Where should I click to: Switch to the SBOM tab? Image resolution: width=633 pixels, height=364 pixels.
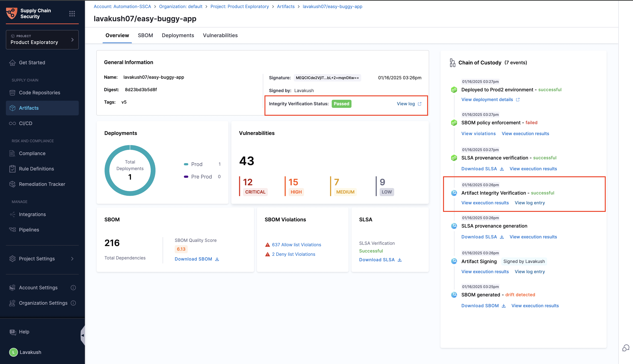(x=145, y=36)
